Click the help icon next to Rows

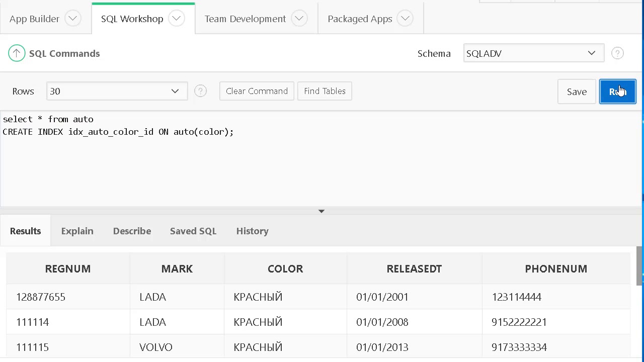click(200, 91)
